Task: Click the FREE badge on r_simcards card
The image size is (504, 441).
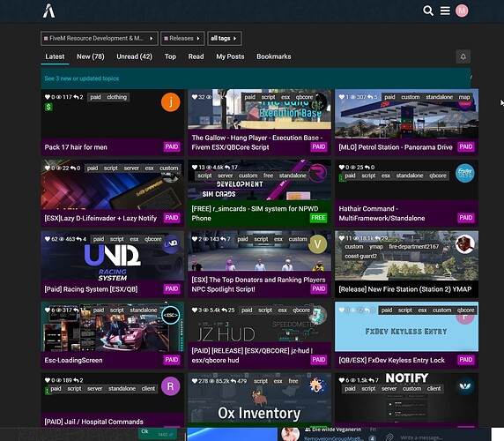Action: point(318,218)
